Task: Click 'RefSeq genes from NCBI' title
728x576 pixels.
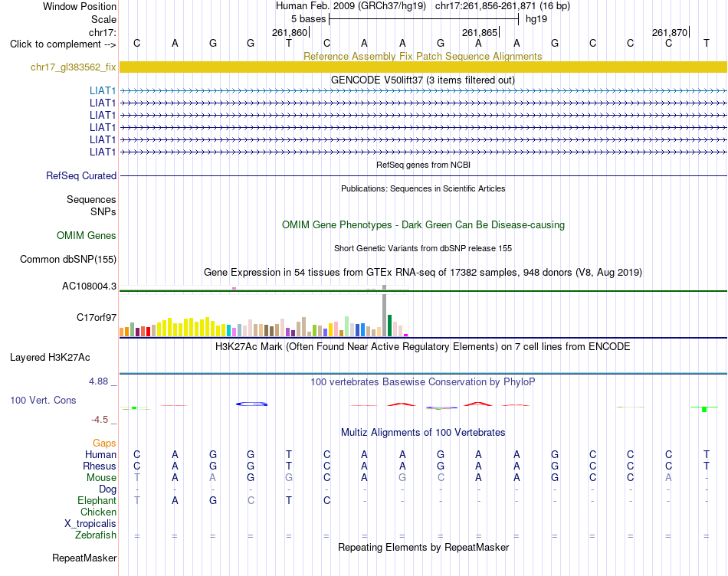Action: point(423,165)
